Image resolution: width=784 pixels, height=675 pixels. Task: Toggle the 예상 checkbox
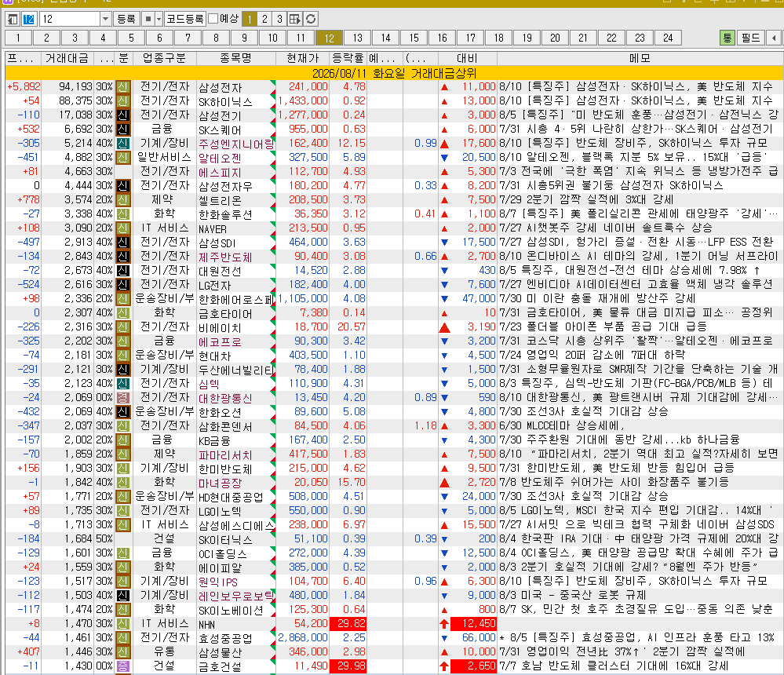point(213,19)
